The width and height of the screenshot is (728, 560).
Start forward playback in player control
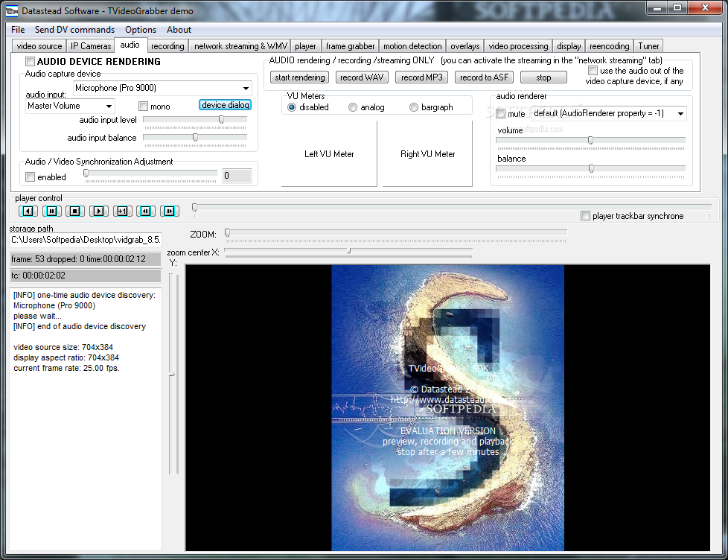pyautogui.click(x=98, y=211)
